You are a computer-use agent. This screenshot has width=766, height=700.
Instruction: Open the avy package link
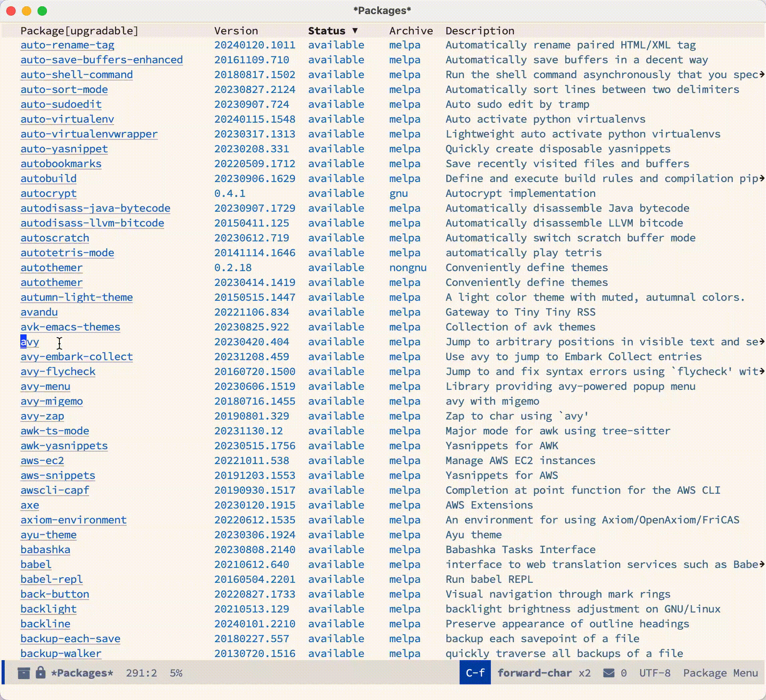[x=30, y=342]
